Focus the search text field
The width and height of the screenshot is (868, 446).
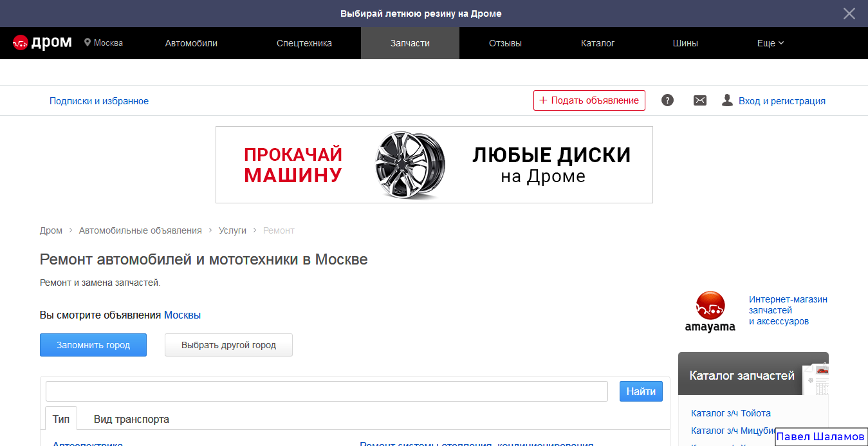coord(327,391)
